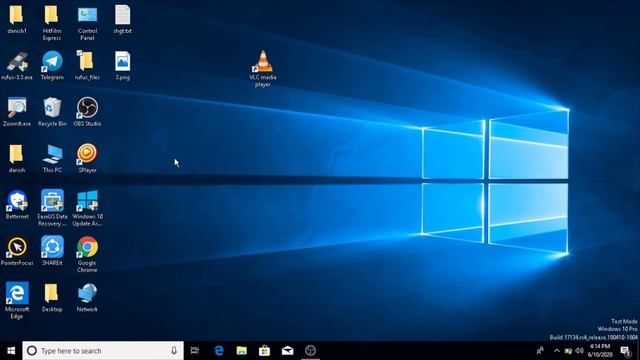Open File Explorer from the taskbar
Image resolution: width=640 pixels, height=360 pixels.
pos(242,351)
